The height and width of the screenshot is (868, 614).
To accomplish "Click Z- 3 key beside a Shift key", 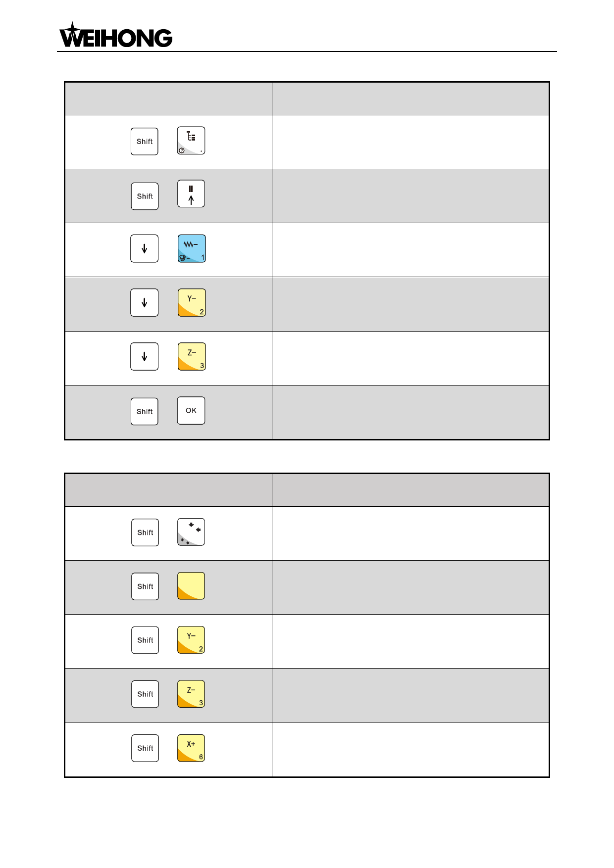I will pyautogui.click(x=191, y=694).
